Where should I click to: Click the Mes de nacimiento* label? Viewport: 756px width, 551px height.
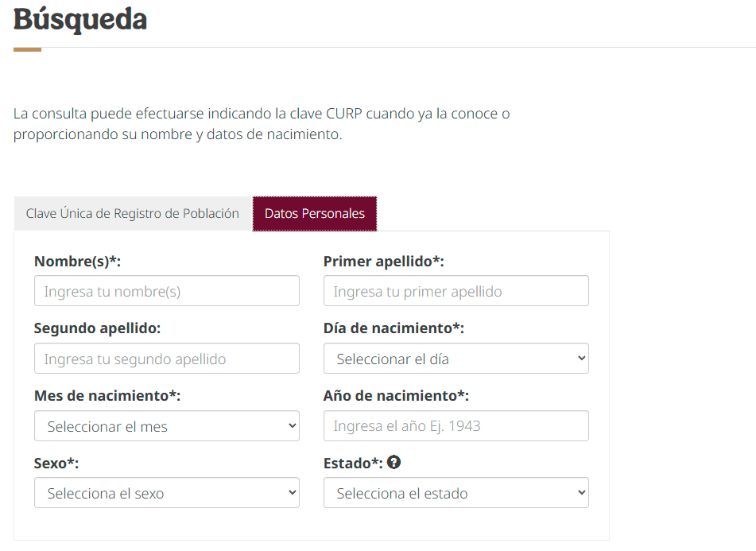point(107,395)
